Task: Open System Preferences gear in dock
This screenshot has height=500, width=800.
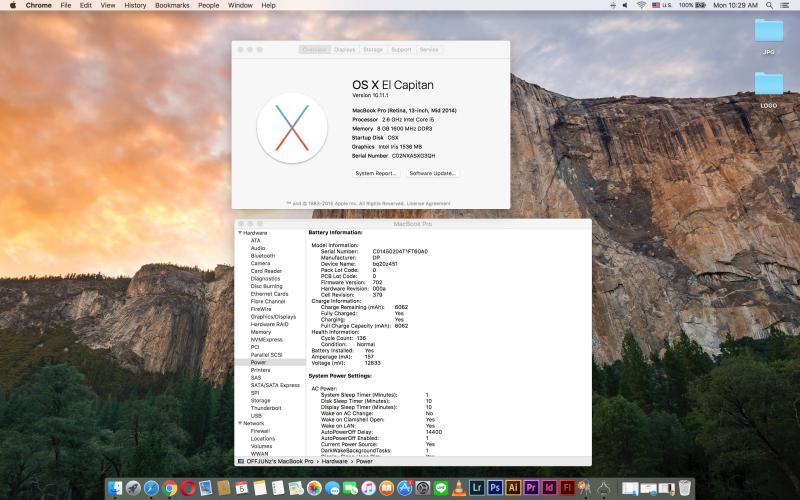Action: 422,488
